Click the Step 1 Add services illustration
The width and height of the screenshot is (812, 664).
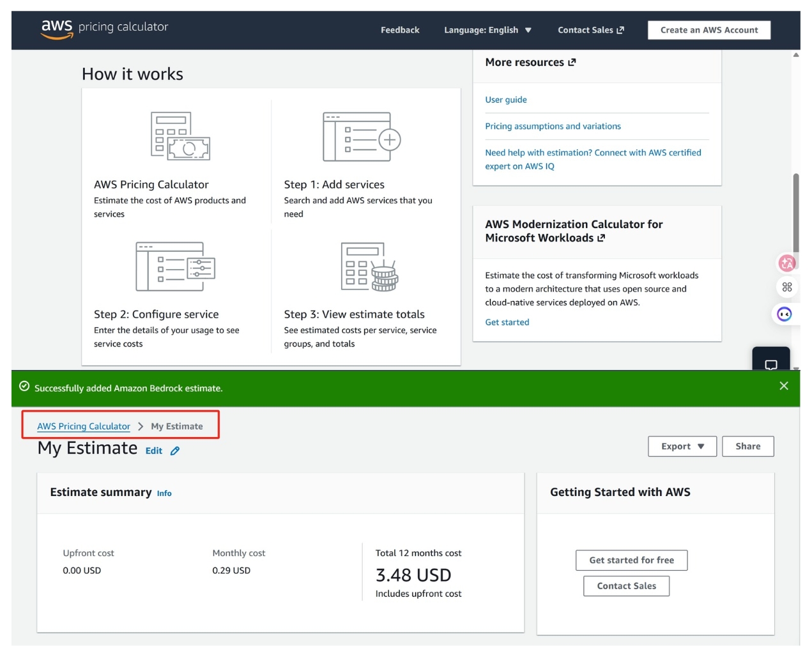[x=362, y=137]
